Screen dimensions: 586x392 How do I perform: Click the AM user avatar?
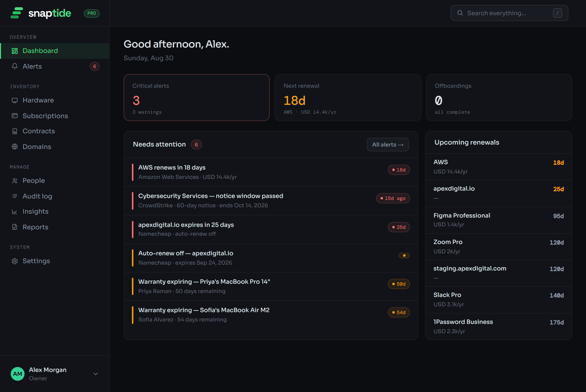(x=17, y=374)
